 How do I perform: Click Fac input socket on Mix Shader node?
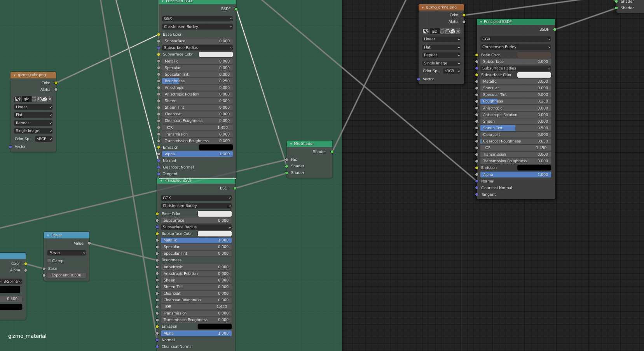click(287, 160)
